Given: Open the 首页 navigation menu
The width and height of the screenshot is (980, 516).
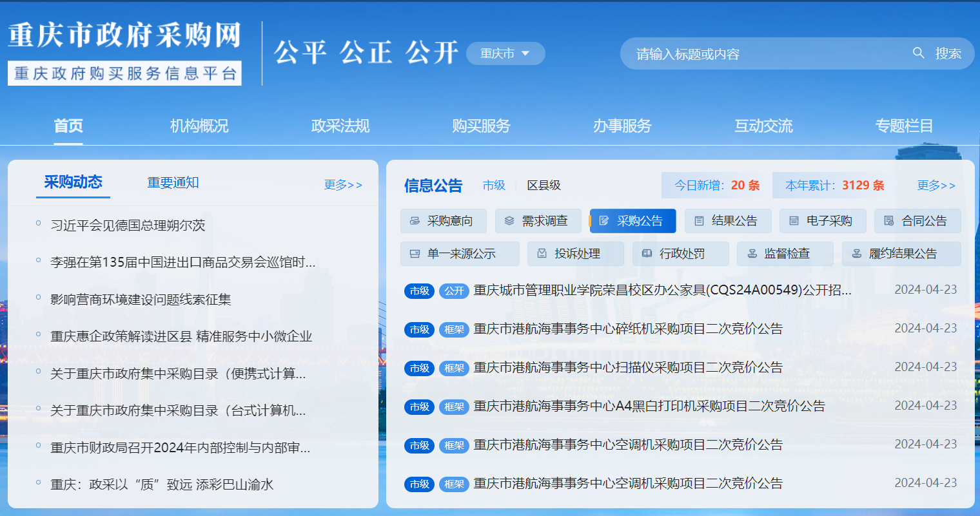Looking at the screenshot, I should coord(68,126).
